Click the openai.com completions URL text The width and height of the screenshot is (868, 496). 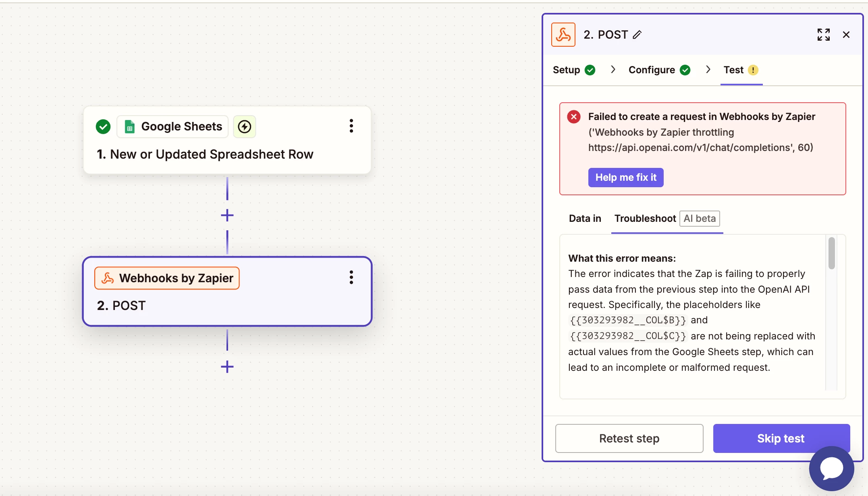pyautogui.click(x=689, y=148)
